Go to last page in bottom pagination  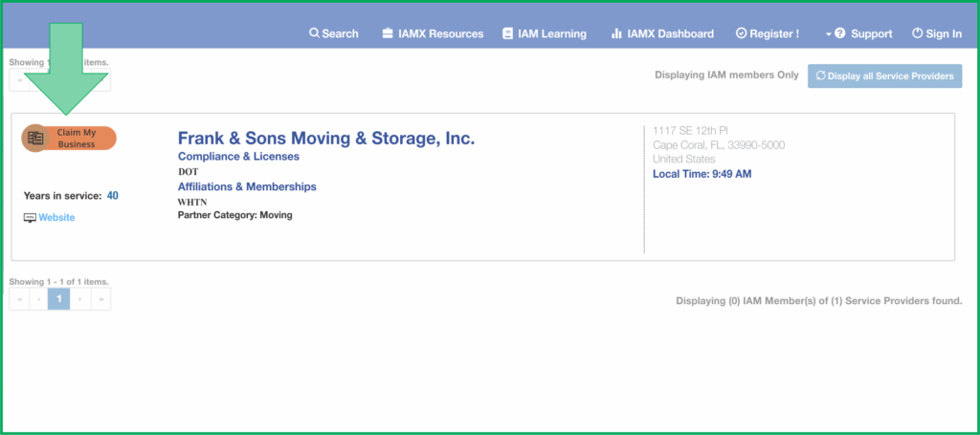click(100, 299)
